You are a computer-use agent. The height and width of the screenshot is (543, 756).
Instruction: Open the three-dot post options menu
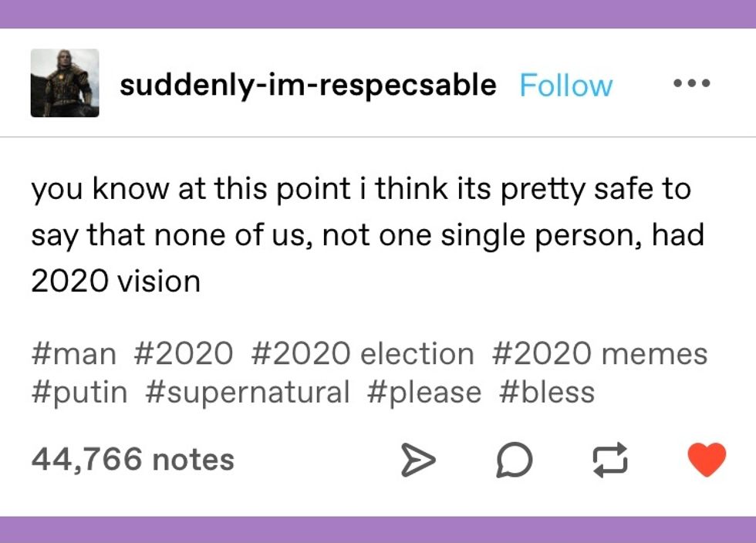[x=691, y=83]
